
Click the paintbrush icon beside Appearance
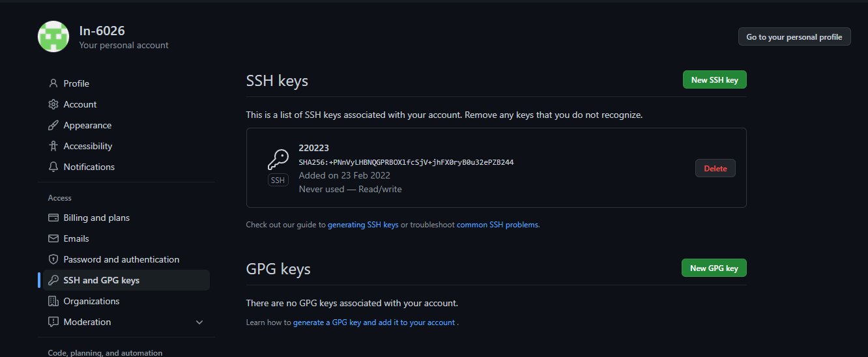click(x=53, y=125)
